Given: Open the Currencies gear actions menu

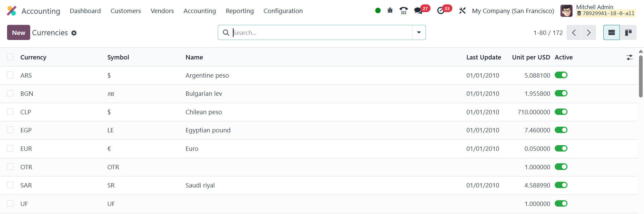Looking at the screenshot, I should click(74, 33).
